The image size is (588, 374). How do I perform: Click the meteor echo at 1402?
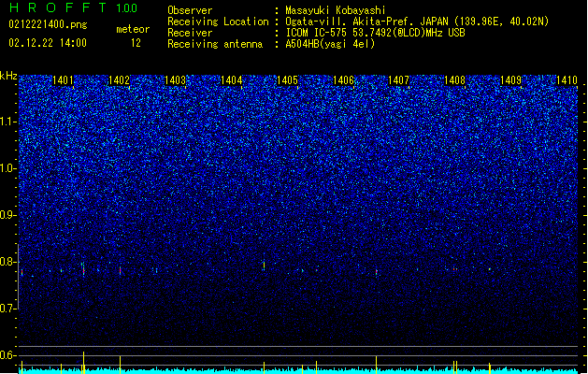pyautogui.click(x=120, y=269)
